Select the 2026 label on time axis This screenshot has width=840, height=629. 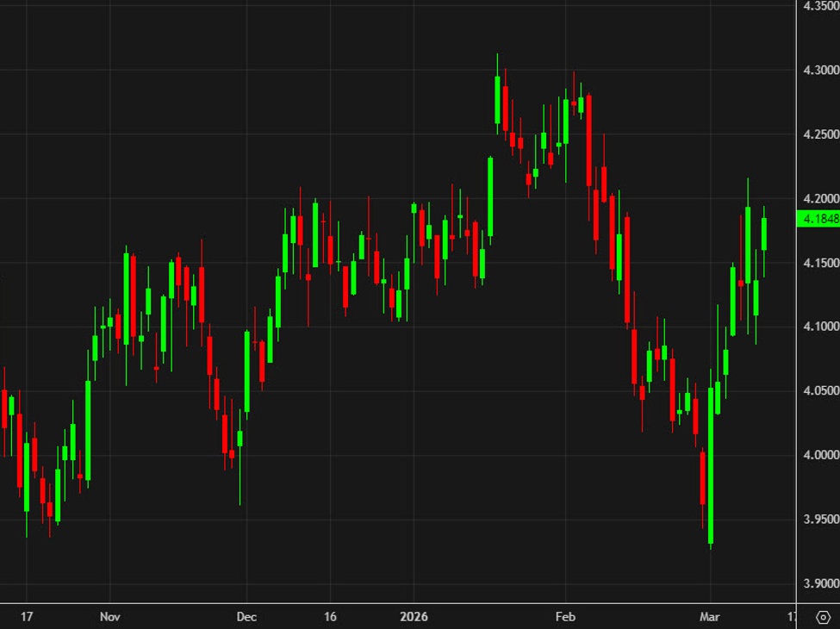[x=413, y=617]
